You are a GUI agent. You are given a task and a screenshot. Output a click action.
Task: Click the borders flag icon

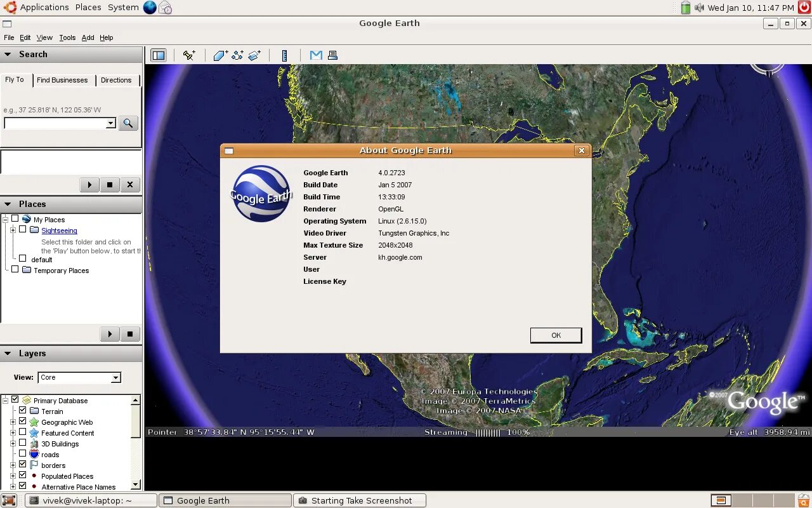point(34,465)
